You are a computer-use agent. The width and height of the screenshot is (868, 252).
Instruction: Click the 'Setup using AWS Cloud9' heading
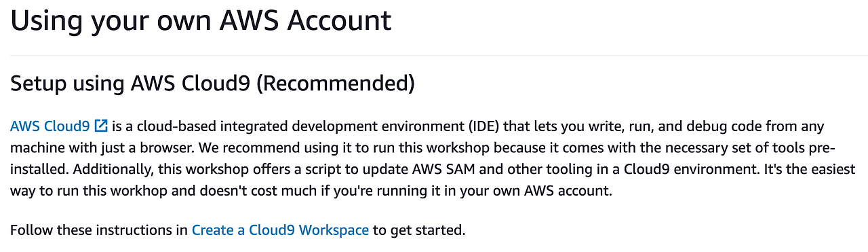[x=132, y=84]
